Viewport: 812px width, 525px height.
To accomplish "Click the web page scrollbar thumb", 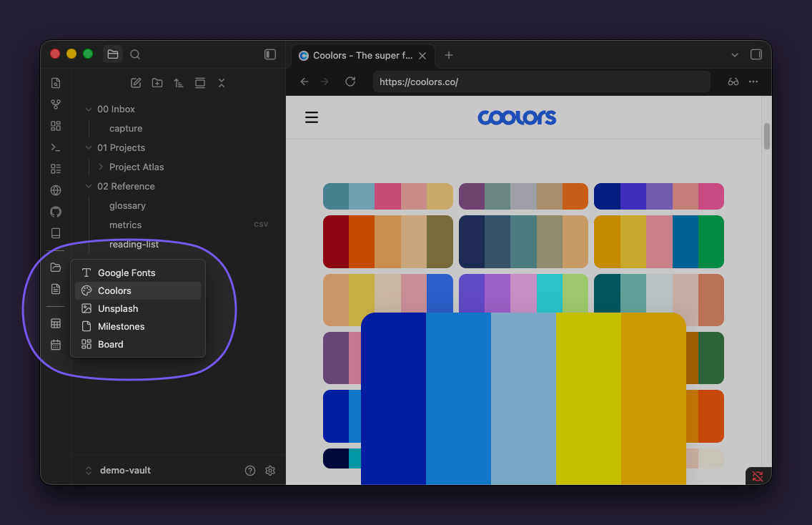I will click(767, 137).
